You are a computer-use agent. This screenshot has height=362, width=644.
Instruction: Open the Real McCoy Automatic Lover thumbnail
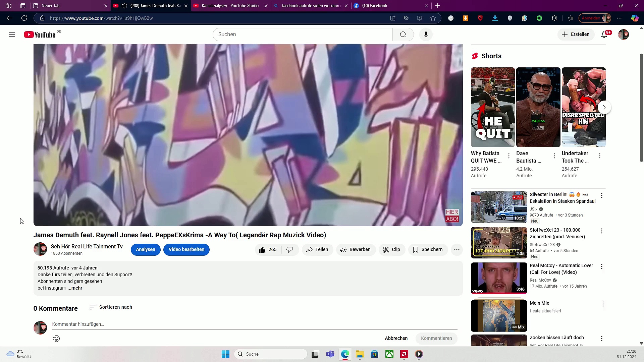(x=499, y=278)
